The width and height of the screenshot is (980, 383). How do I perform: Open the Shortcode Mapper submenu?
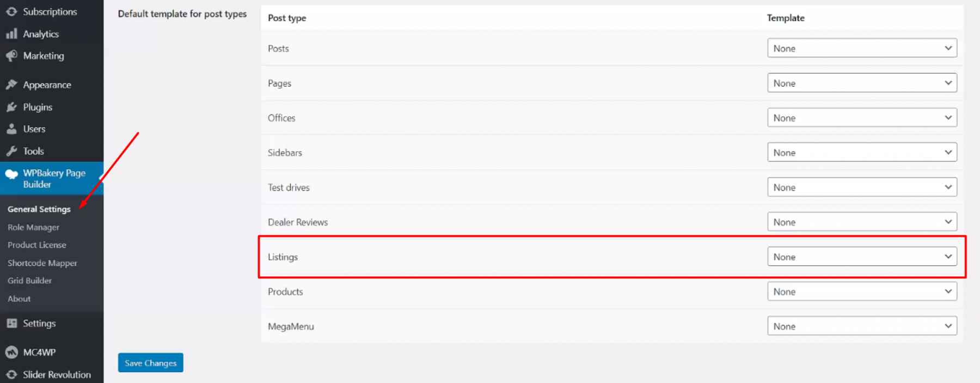pyautogui.click(x=42, y=263)
